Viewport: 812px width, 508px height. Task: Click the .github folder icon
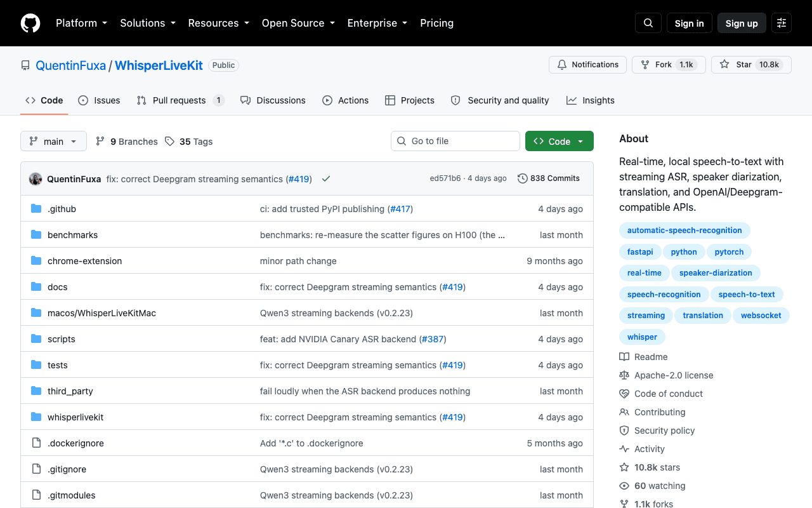click(x=36, y=209)
